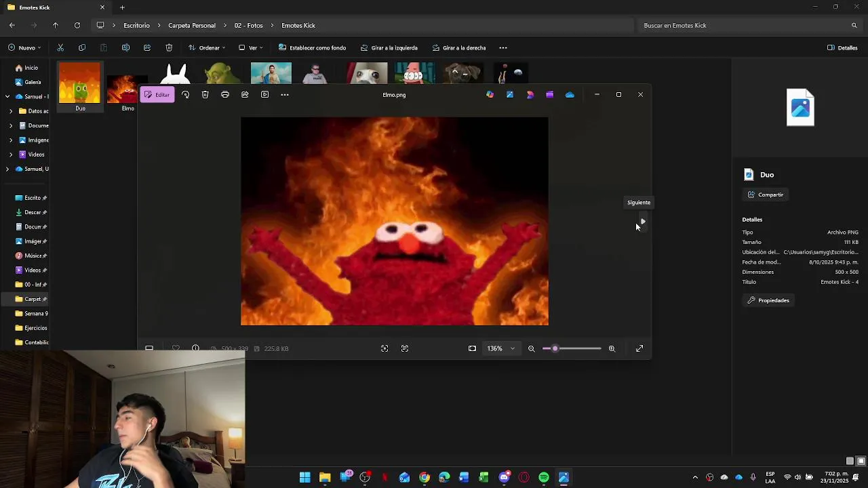The image size is (868, 488).
Task: Expand the Datos ac folder tree node
Action: [x=11, y=111]
